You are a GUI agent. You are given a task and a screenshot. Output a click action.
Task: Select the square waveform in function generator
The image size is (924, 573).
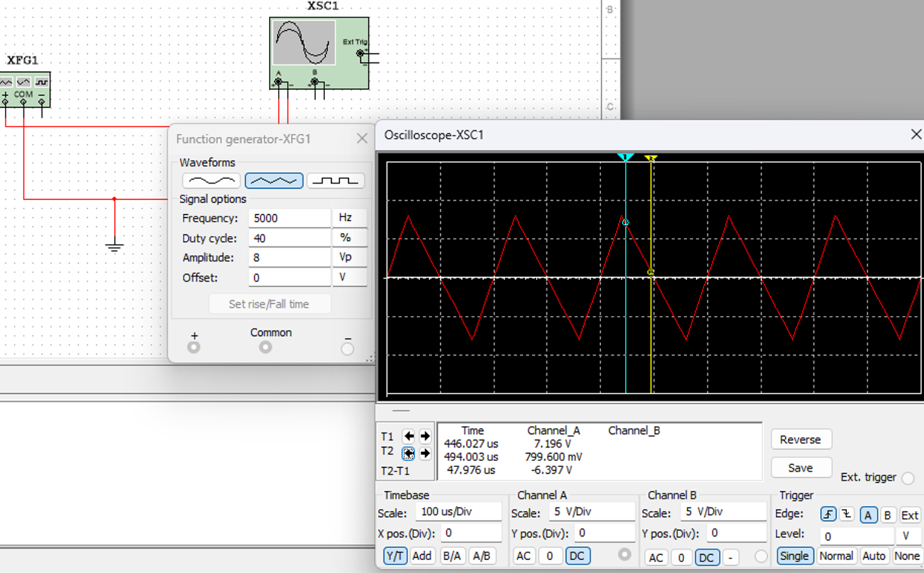tap(335, 180)
